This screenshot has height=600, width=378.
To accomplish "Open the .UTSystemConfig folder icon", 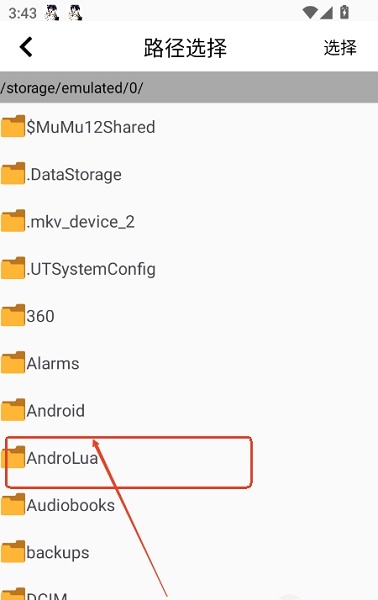I will 13,268.
